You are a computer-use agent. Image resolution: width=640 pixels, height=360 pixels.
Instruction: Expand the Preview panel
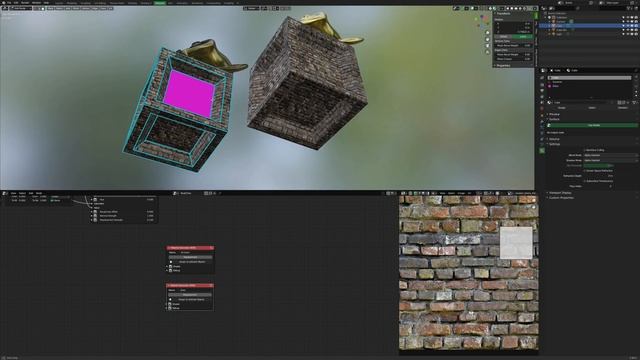coord(555,114)
